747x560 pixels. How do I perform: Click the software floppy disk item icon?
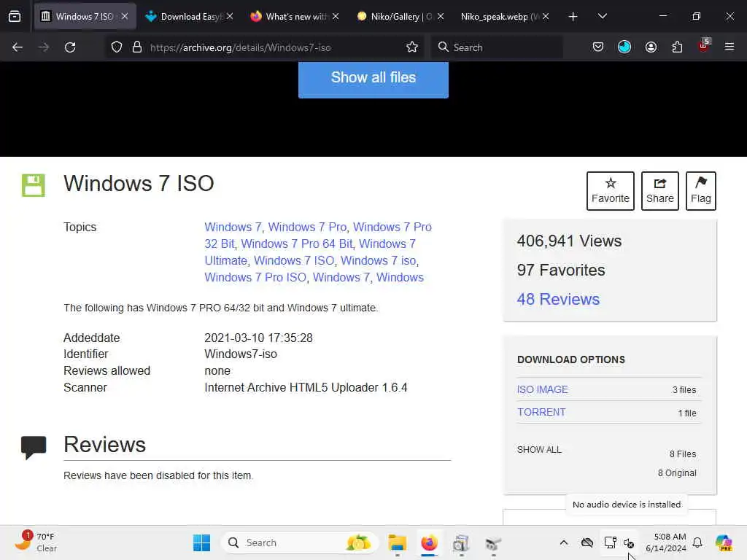point(34,185)
